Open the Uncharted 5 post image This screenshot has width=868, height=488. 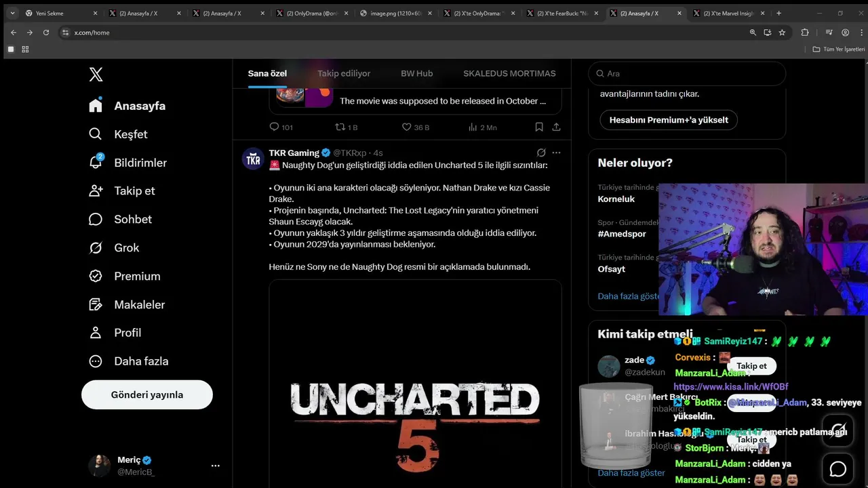[415, 384]
